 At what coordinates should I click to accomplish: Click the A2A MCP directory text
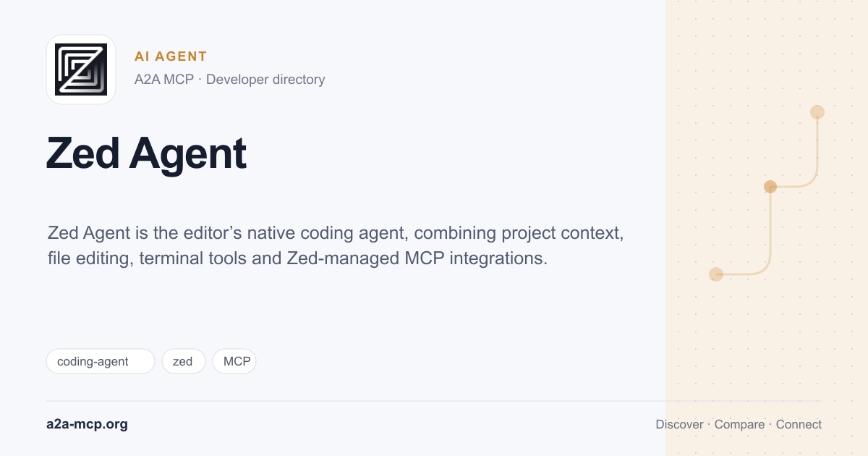164,80
